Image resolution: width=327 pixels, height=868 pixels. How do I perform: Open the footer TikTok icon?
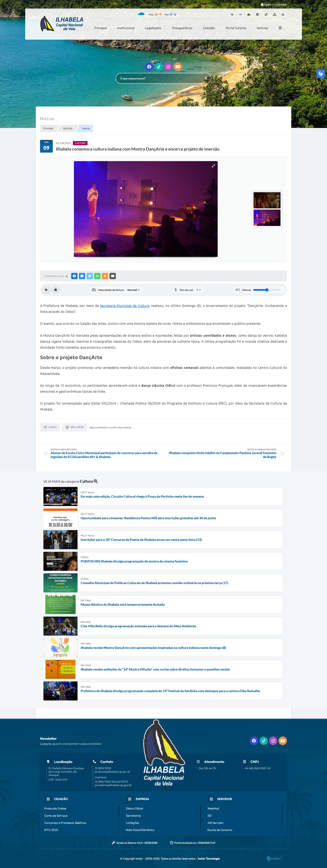click(x=263, y=741)
